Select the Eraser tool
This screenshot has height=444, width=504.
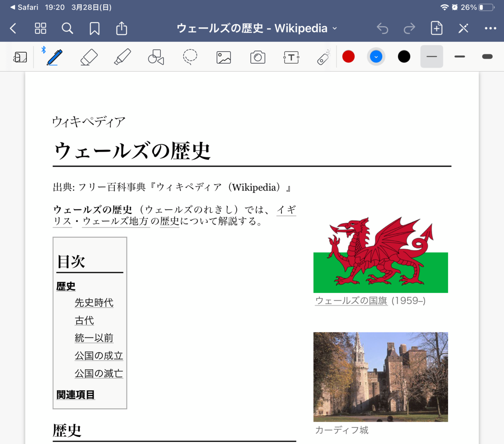tap(89, 57)
